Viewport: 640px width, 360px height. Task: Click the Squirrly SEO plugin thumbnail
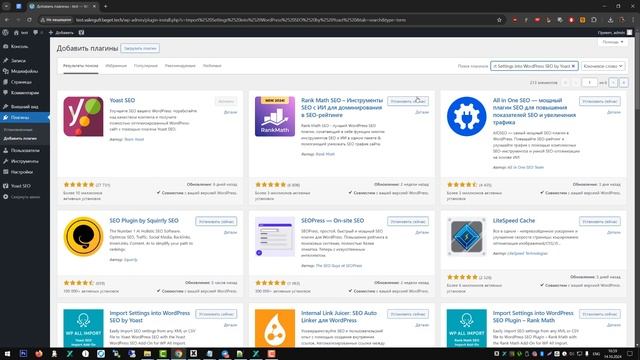pos(83,237)
